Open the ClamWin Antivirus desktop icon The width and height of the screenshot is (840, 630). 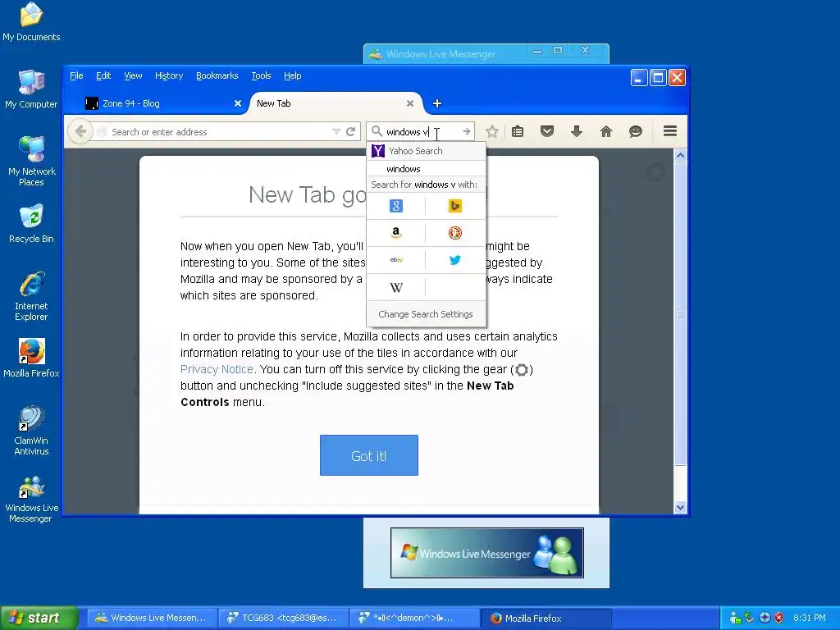(x=31, y=431)
